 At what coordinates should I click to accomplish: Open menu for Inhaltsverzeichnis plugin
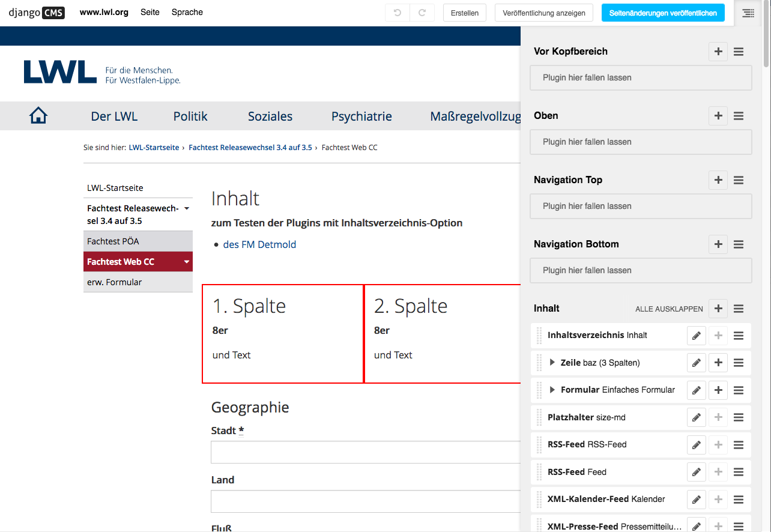(739, 336)
